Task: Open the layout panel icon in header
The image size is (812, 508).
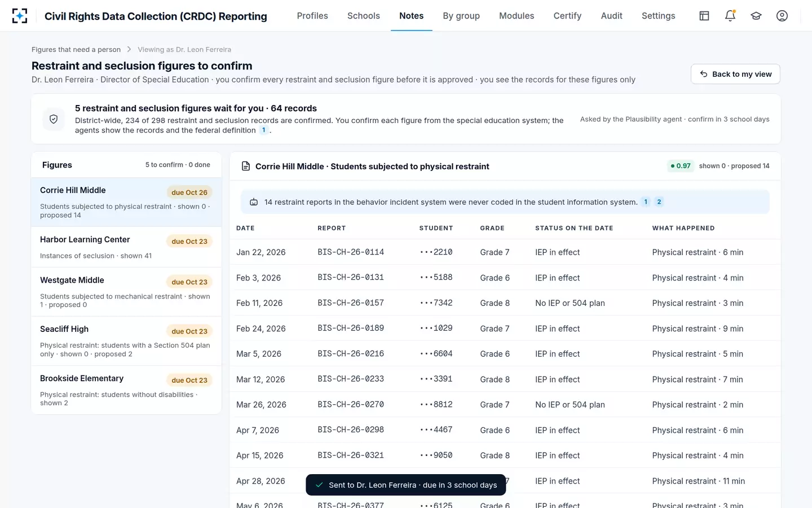Action: click(x=704, y=16)
